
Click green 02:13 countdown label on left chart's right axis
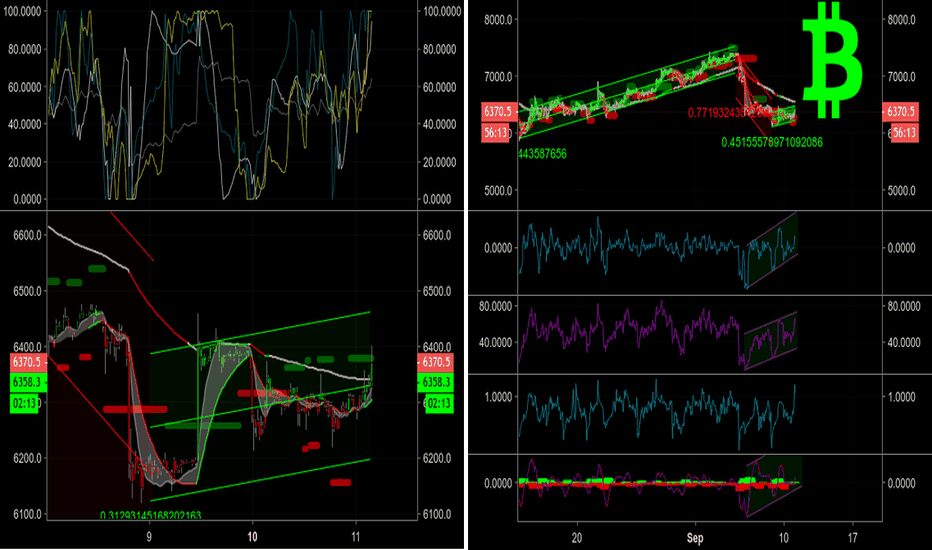pyautogui.click(x=438, y=403)
